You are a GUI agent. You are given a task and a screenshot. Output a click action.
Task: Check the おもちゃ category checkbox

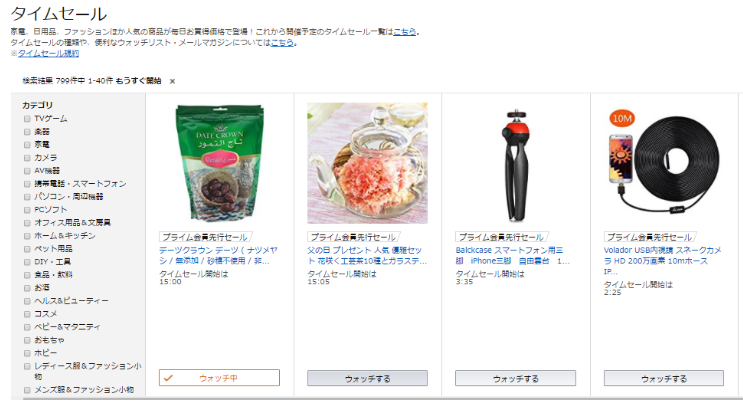pos(27,340)
